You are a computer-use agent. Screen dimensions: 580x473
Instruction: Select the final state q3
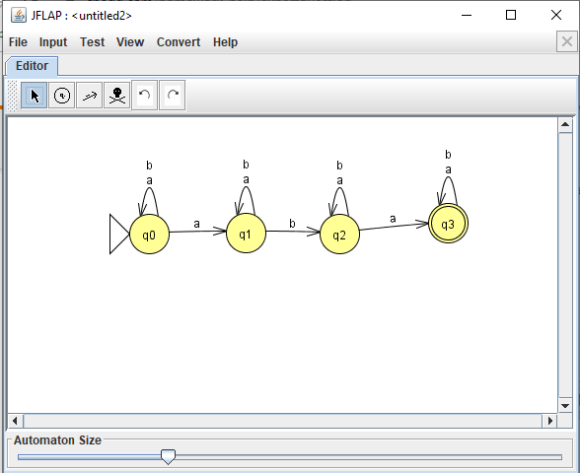[x=448, y=224]
